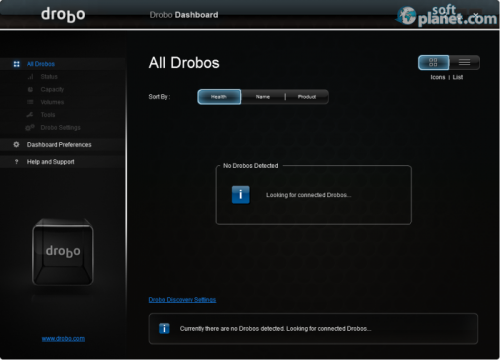
Task: Open the Capacity sidebar item
Action: point(52,89)
